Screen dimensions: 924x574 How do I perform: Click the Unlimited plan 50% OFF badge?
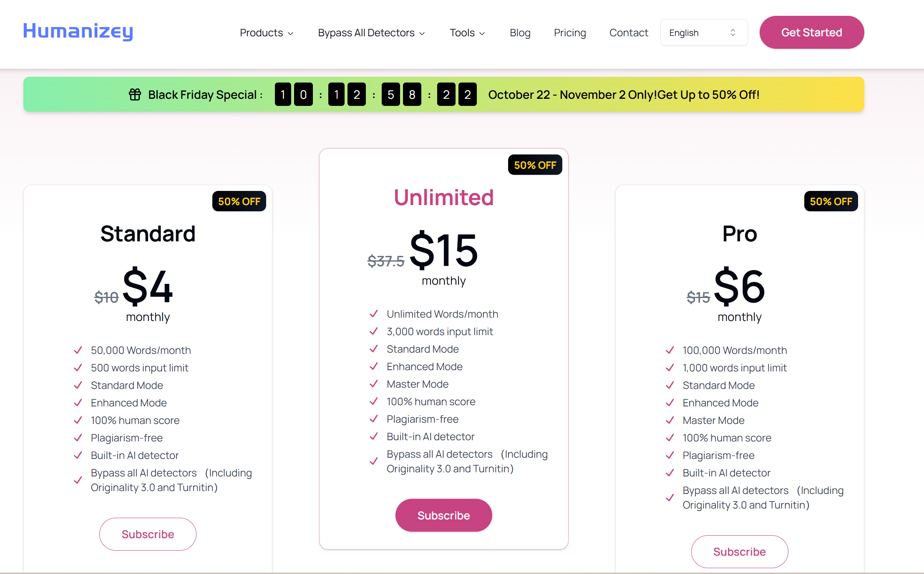click(535, 165)
